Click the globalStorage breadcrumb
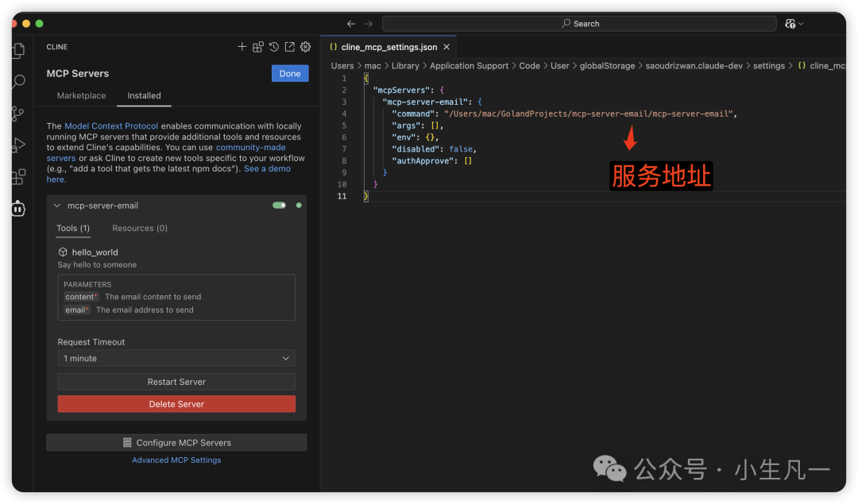The image size is (858, 504). tap(608, 66)
